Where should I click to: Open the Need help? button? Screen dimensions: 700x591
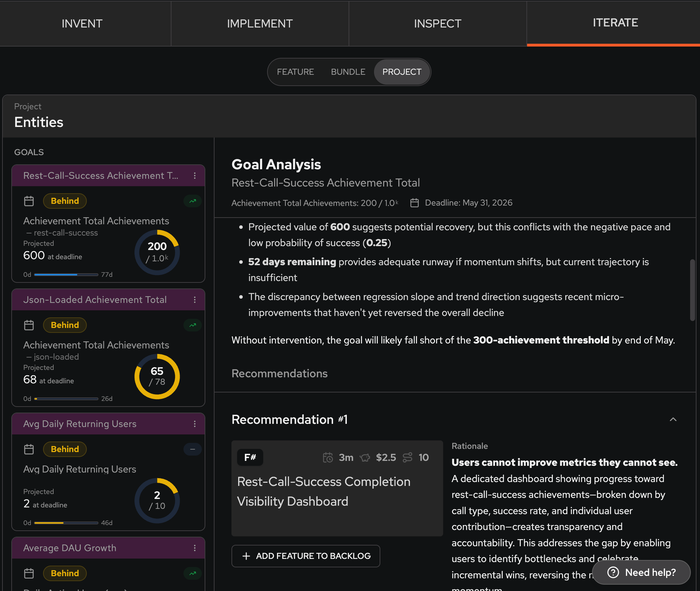coord(641,572)
